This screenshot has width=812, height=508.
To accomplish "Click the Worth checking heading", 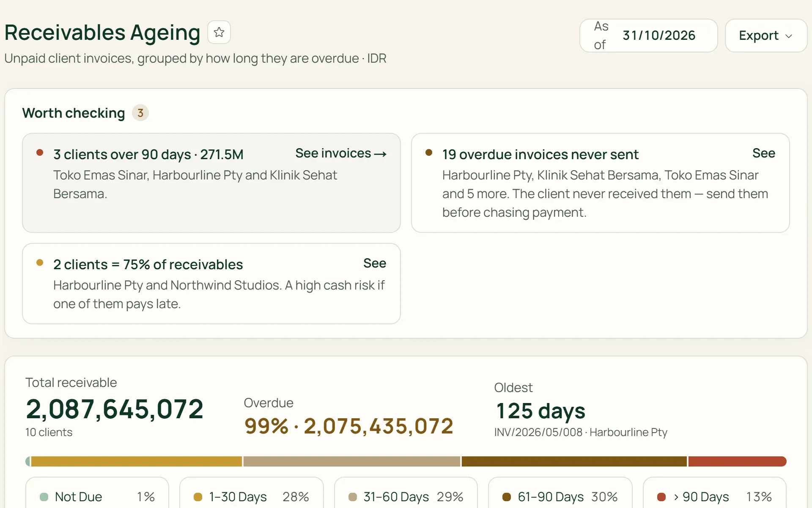I will tap(74, 113).
